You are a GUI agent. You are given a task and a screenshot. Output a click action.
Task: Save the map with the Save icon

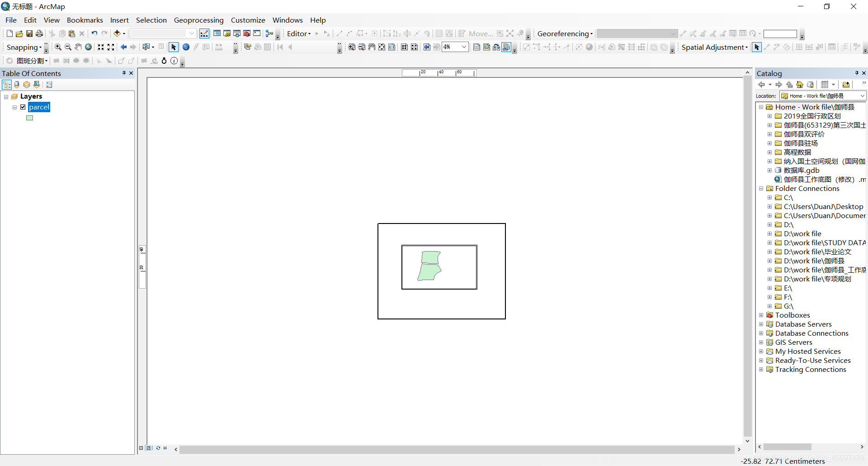pyautogui.click(x=29, y=33)
